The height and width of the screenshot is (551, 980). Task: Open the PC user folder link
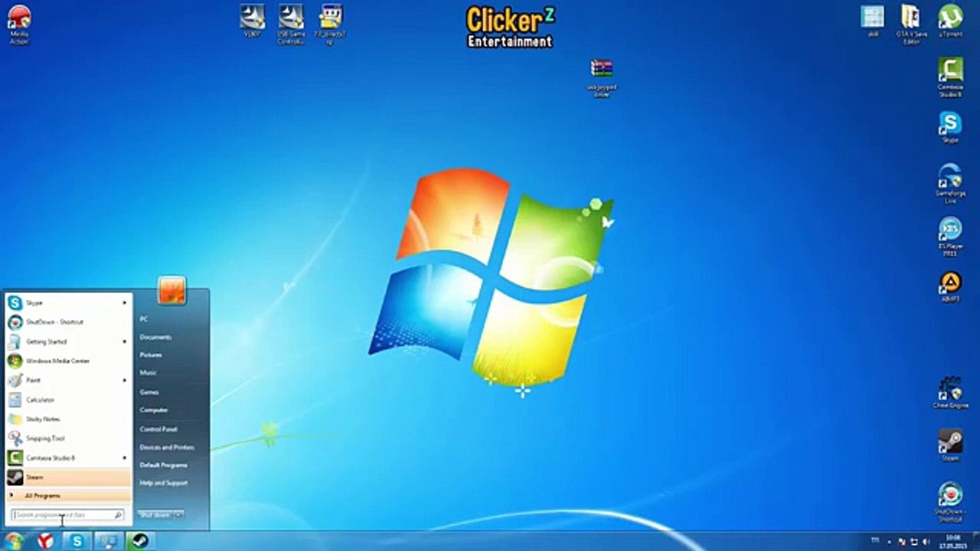[x=144, y=319]
